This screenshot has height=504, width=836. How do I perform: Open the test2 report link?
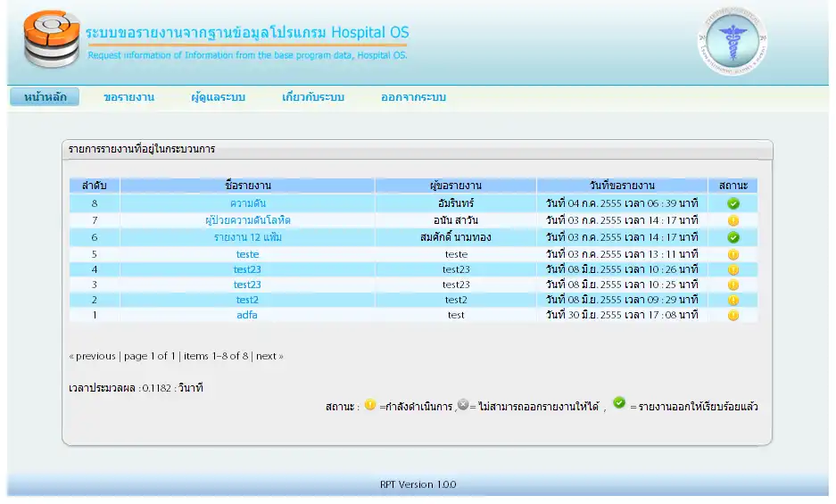[247, 300]
